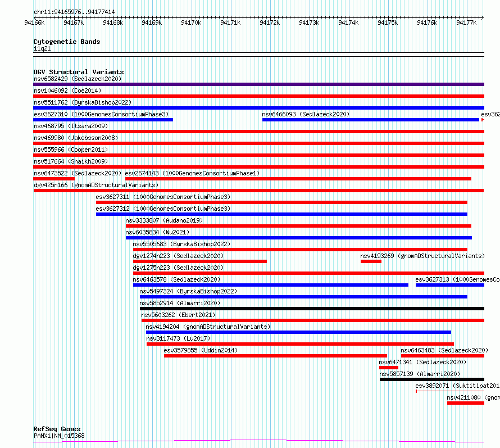Viewport: 500px width, 448px height.
Task: Click the RefSeq Genes track title
Action: tap(57, 429)
